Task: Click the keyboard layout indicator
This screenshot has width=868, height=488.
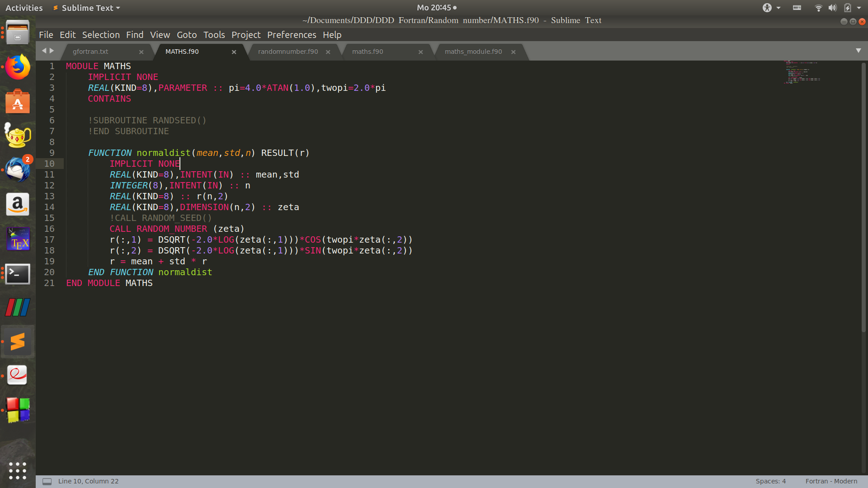Action: (797, 8)
